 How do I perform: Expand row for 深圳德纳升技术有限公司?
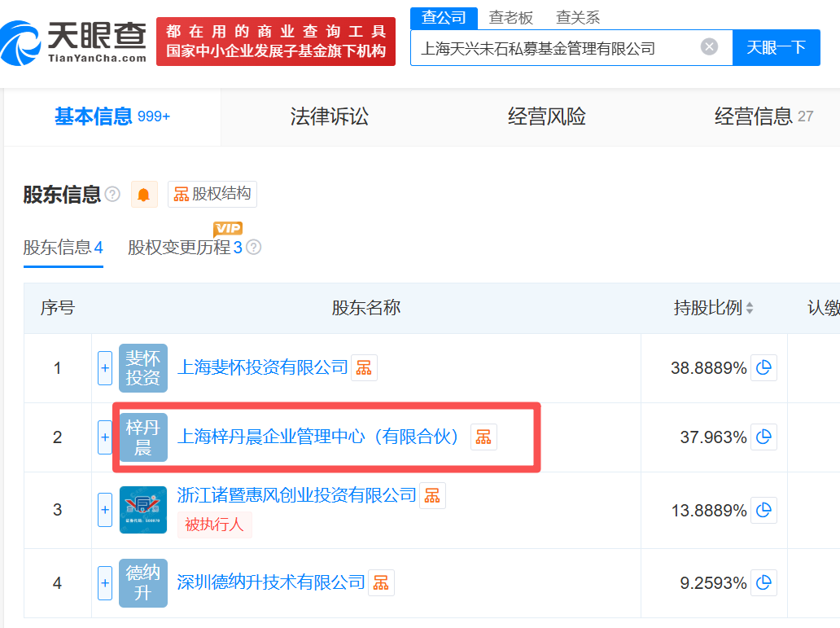(105, 583)
